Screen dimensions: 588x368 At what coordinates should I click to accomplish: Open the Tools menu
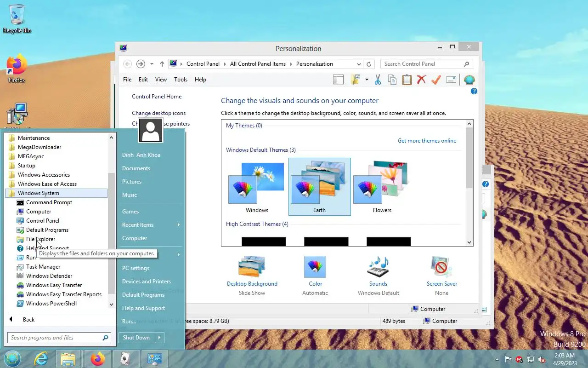tap(181, 80)
